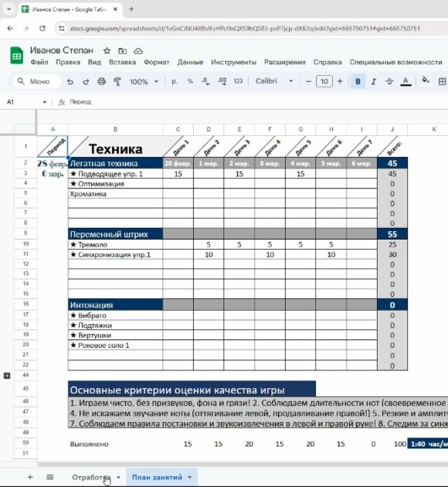
Task: Open the 100% zoom dropdown
Action: click(x=144, y=82)
